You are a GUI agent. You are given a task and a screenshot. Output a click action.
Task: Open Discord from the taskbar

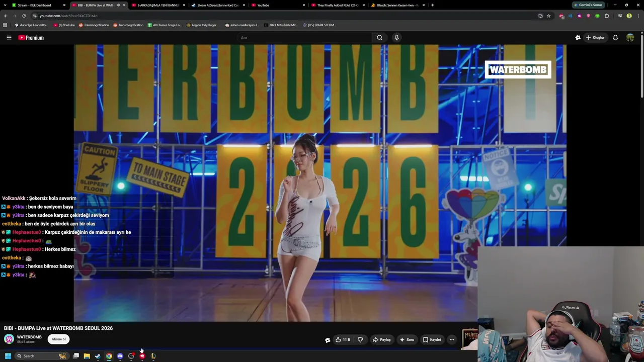[x=120, y=356]
